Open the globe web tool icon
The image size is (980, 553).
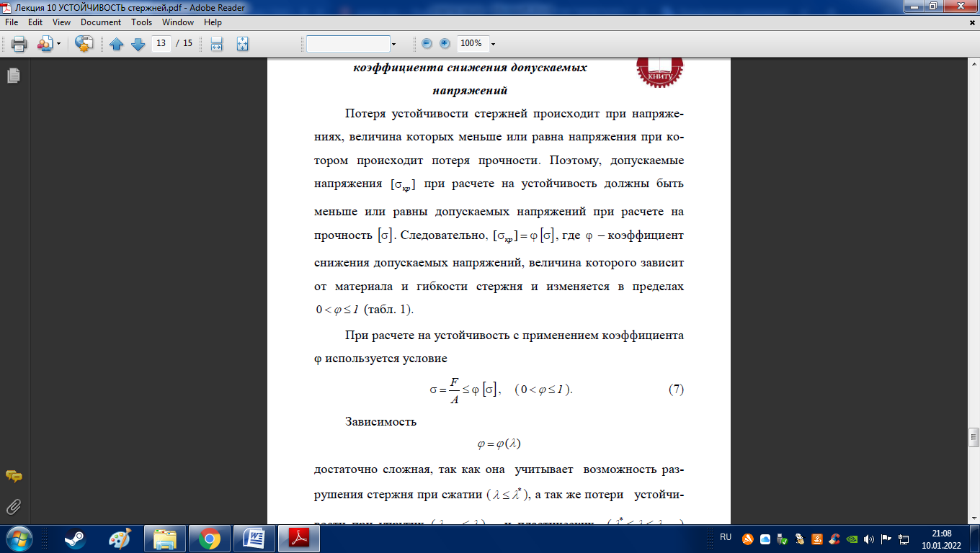[84, 44]
